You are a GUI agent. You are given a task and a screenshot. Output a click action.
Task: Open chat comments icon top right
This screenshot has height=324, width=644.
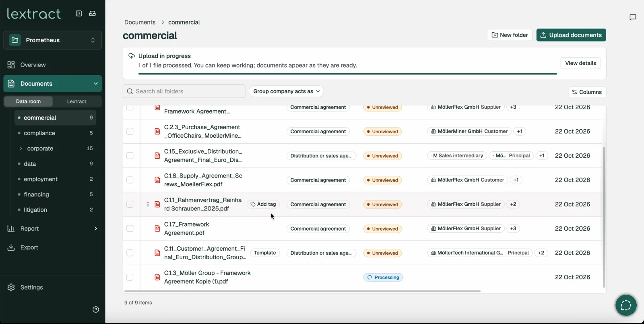click(x=633, y=17)
